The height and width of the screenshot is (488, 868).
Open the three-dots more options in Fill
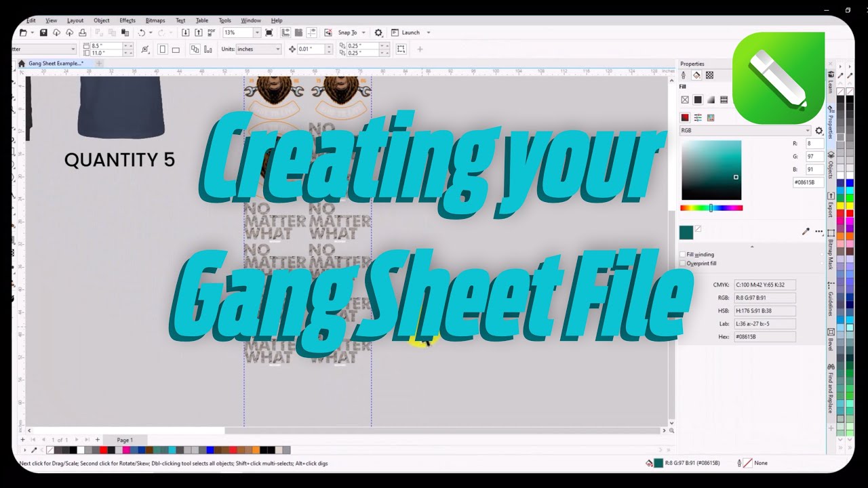click(x=819, y=232)
